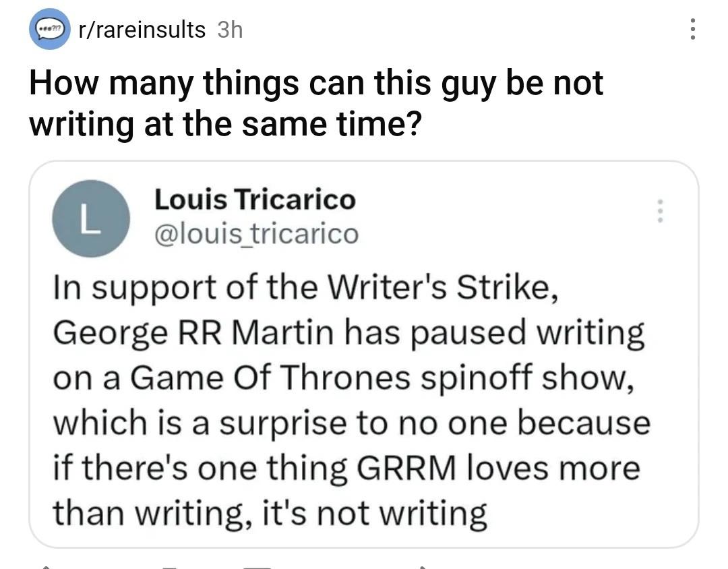The height and width of the screenshot is (569, 728).
Task: Click the tweet's vertical three-dot icon
Action: pyautogui.click(x=661, y=211)
